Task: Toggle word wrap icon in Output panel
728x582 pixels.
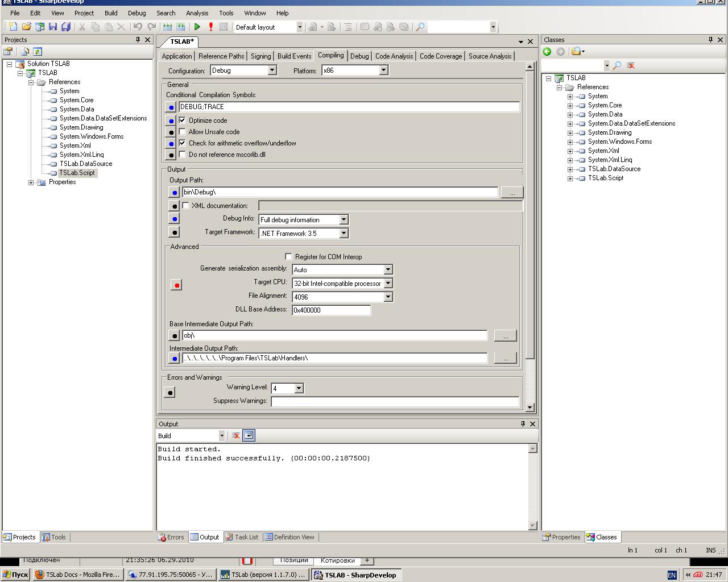Action: point(249,435)
